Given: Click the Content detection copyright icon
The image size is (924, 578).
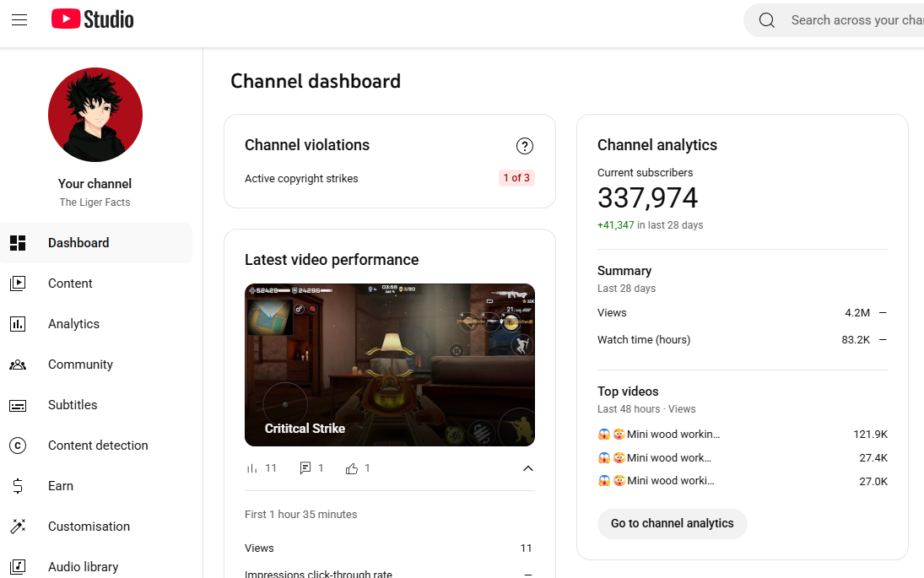Looking at the screenshot, I should point(18,446).
